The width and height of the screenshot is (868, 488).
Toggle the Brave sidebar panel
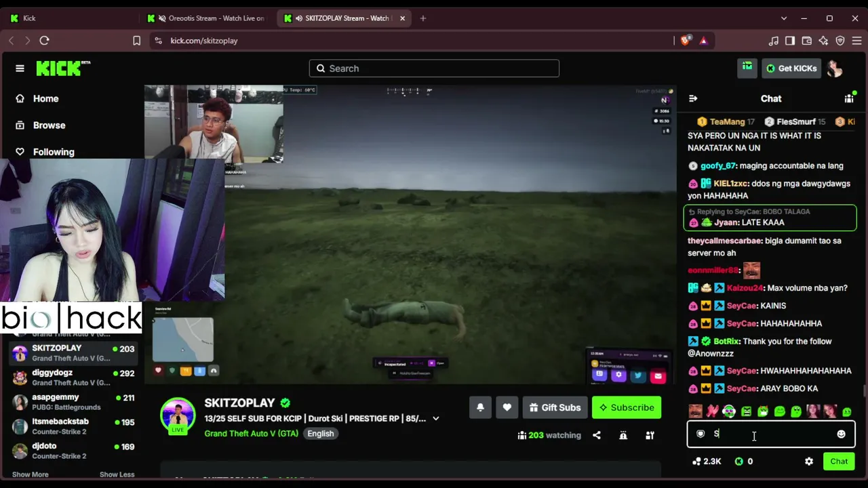(790, 41)
